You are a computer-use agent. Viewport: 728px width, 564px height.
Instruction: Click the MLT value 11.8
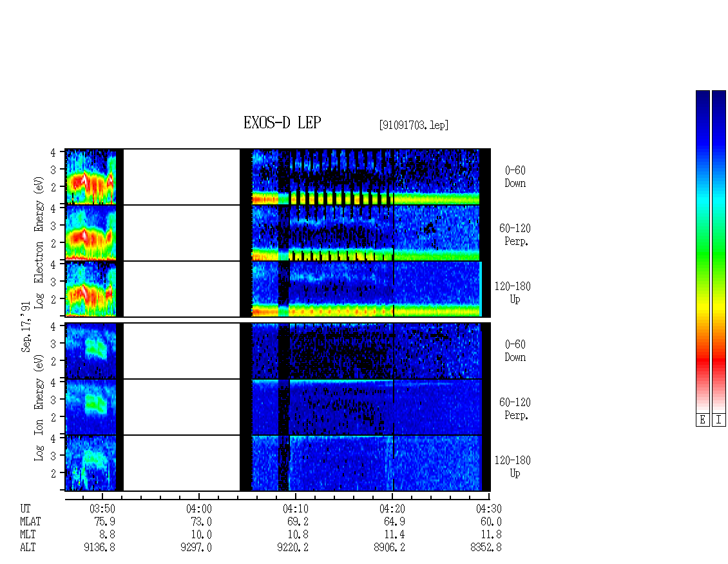(x=491, y=534)
